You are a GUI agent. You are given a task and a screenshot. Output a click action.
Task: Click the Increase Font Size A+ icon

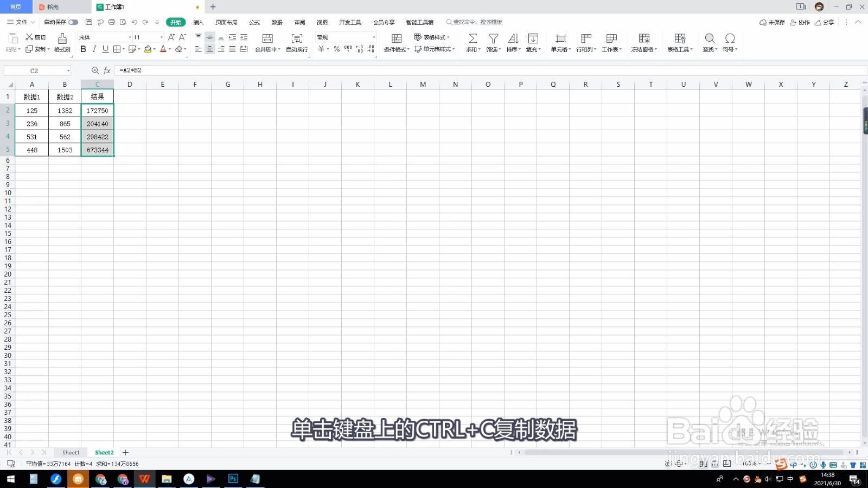(171, 37)
